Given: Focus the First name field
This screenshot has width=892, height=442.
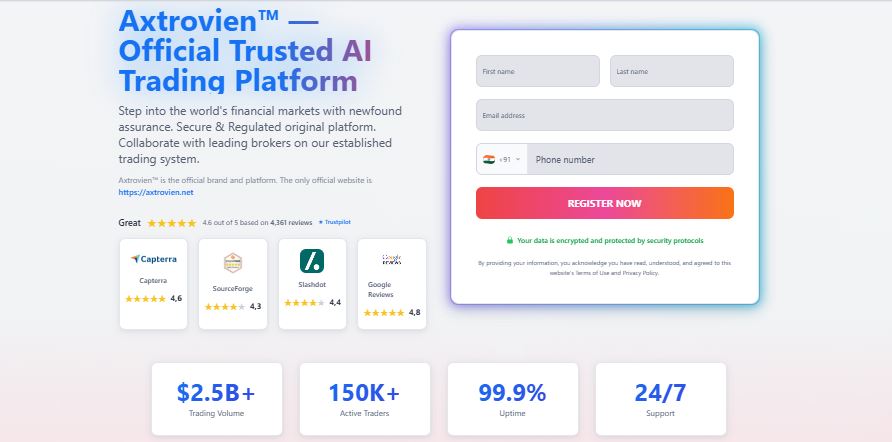Looking at the screenshot, I should click(x=538, y=71).
